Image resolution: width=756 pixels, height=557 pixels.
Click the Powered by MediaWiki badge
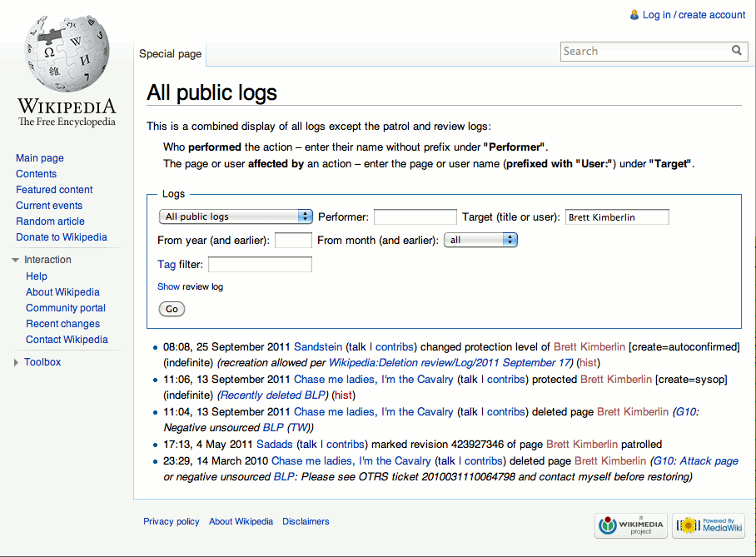(709, 525)
